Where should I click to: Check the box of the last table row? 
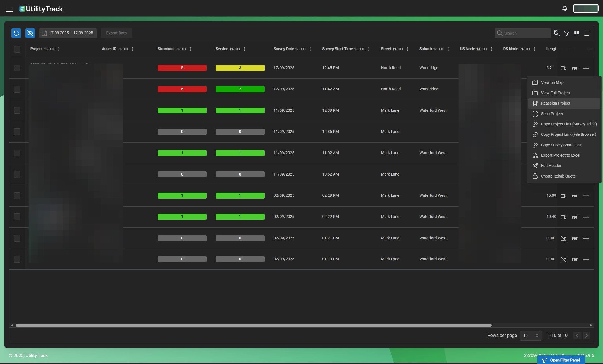[x=17, y=259]
